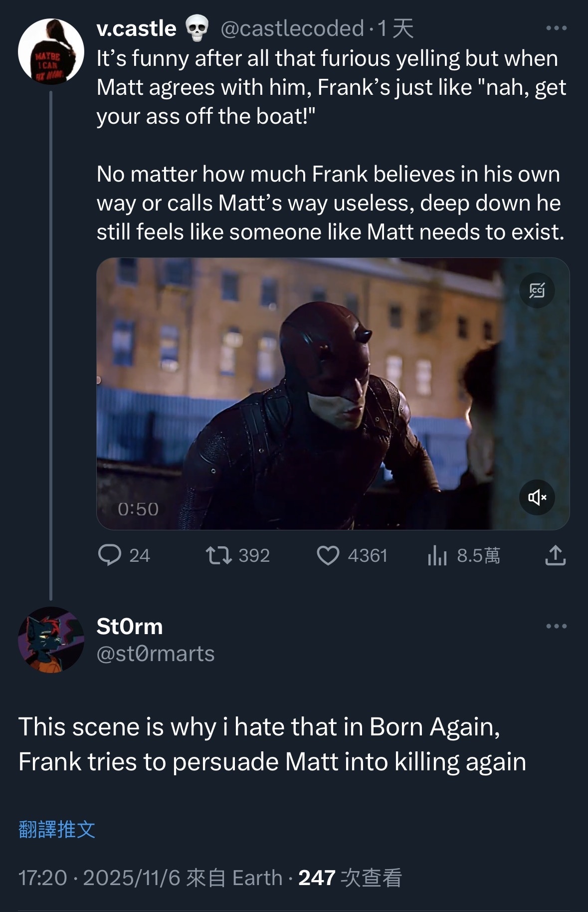The height and width of the screenshot is (912, 588).
Task: Repost the v.castle tweet
Action: (x=219, y=555)
